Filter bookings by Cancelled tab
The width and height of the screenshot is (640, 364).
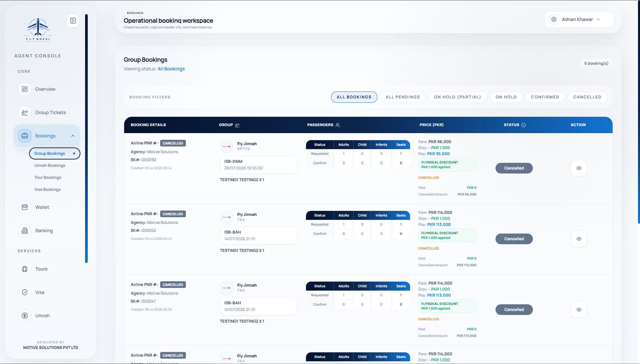point(587,97)
